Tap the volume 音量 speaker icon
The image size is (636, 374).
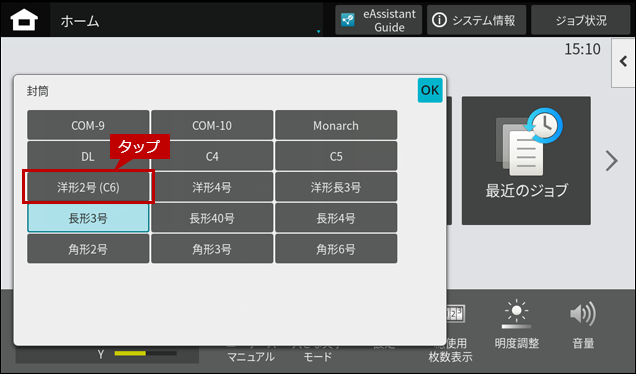coord(583,314)
